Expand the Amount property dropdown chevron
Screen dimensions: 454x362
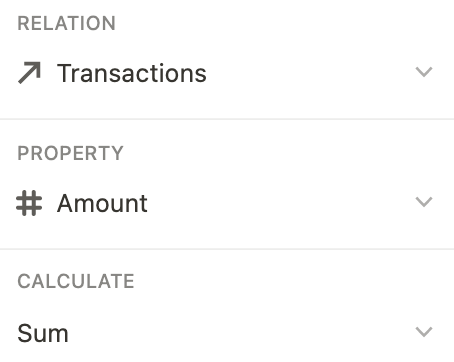(x=424, y=202)
